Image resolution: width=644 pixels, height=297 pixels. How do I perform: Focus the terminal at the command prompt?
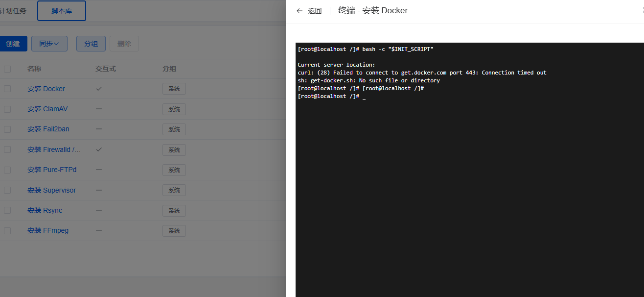364,97
